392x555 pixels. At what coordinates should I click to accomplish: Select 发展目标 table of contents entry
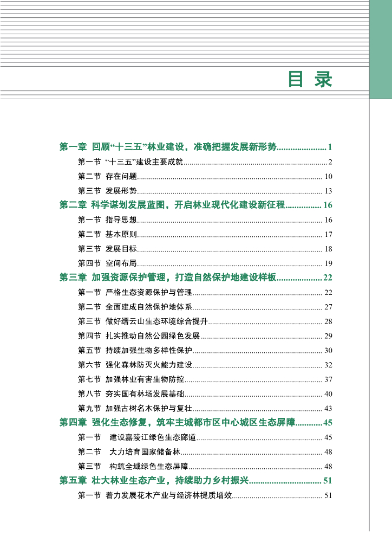[205, 249]
